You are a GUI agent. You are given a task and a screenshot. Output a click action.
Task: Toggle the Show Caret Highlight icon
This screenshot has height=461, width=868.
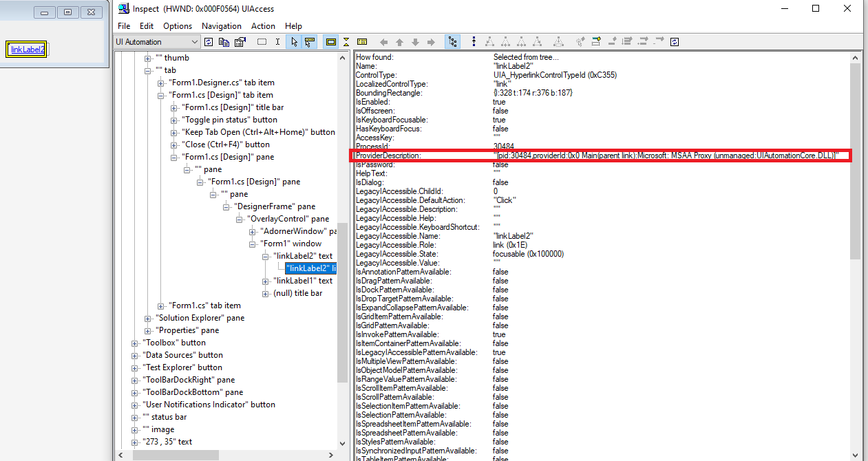click(346, 42)
